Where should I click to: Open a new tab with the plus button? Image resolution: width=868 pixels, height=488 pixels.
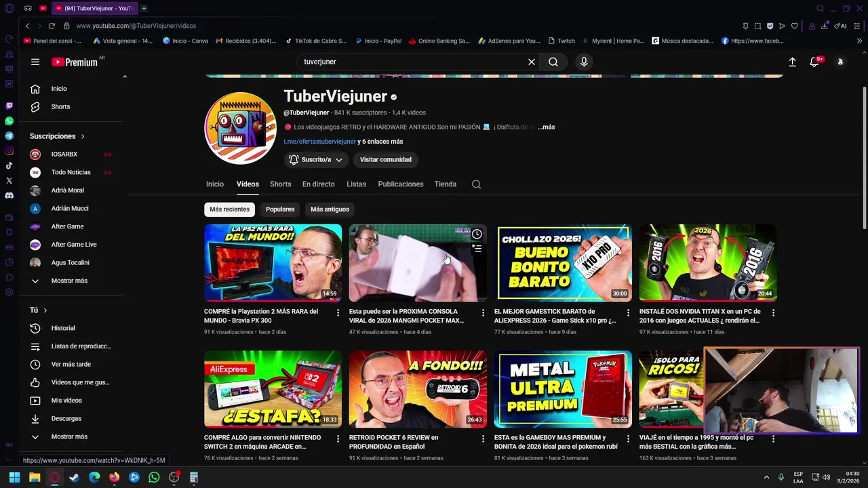point(144,8)
